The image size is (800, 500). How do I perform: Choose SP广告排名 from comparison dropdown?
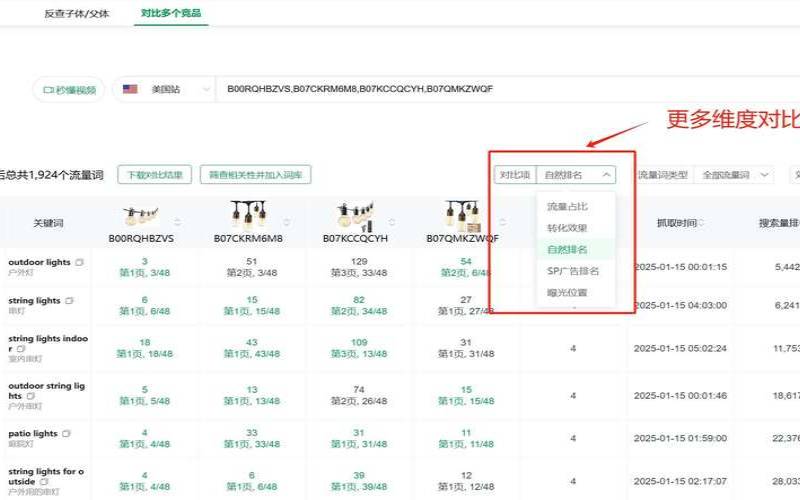click(x=572, y=271)
